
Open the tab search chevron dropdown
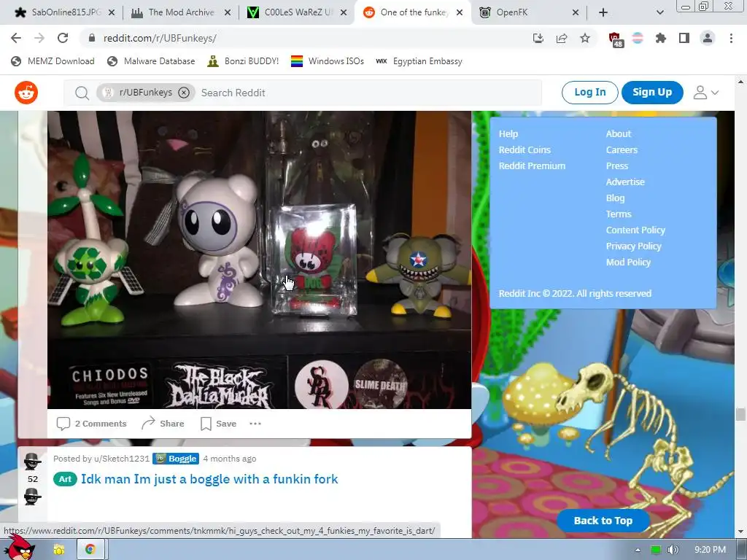[x=659, y=12]
